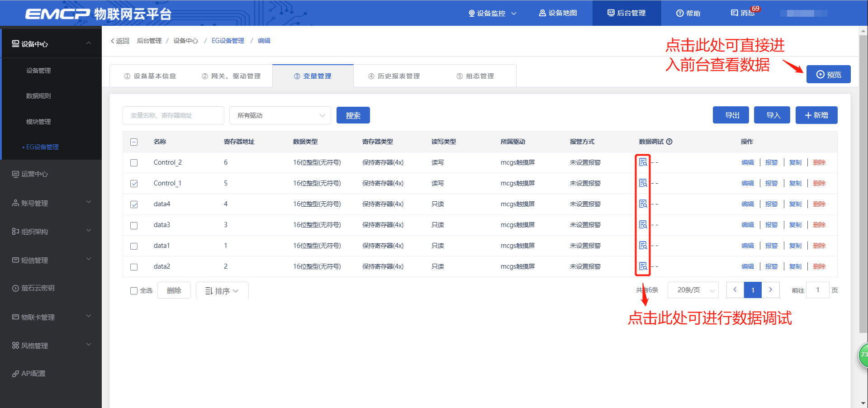
Task: Tick the 全选 select-all checkbox
Action: (134, 291)
